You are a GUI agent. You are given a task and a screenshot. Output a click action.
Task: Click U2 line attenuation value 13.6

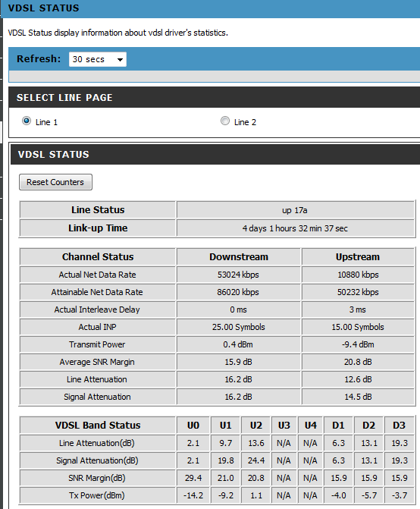tap(256, 443)
